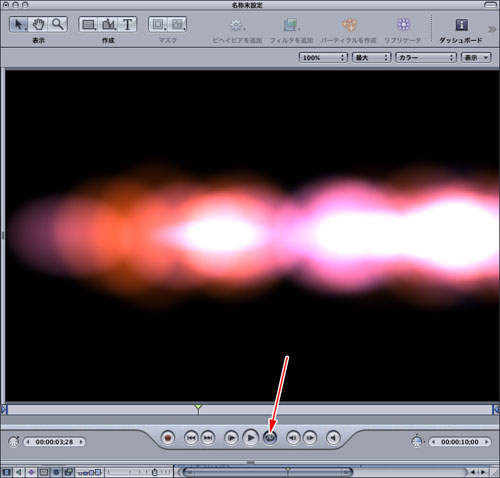Click the Play button
The width and height of the screenshot is (500, 478).
[x=251, y=437]
